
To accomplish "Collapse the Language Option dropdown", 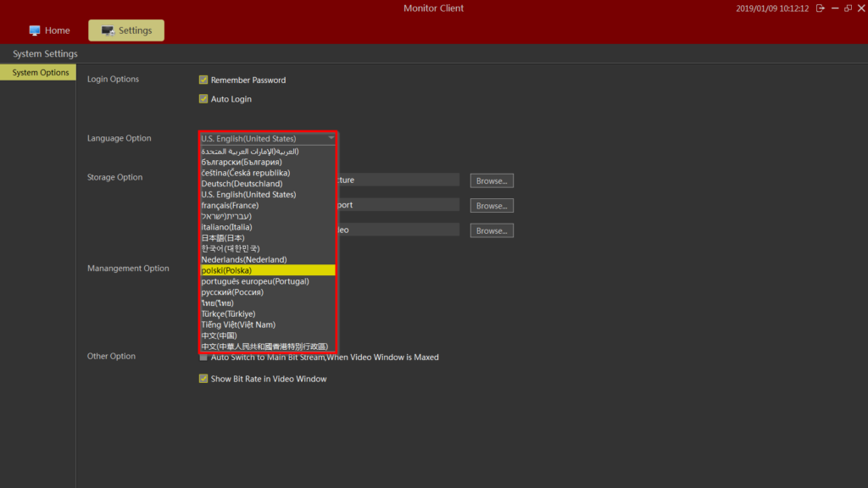I will [x=331, y=137].
